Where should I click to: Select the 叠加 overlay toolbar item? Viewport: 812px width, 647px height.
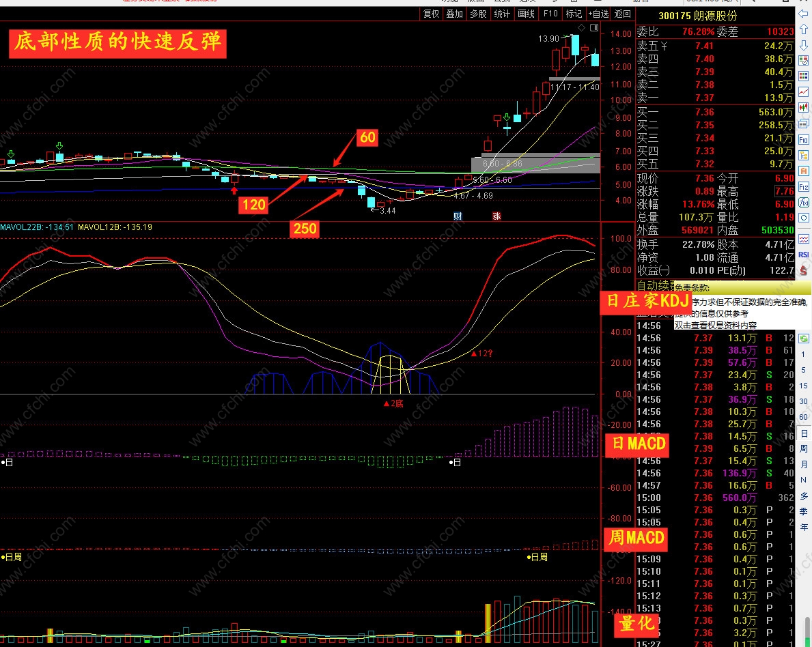click(454, 14)
